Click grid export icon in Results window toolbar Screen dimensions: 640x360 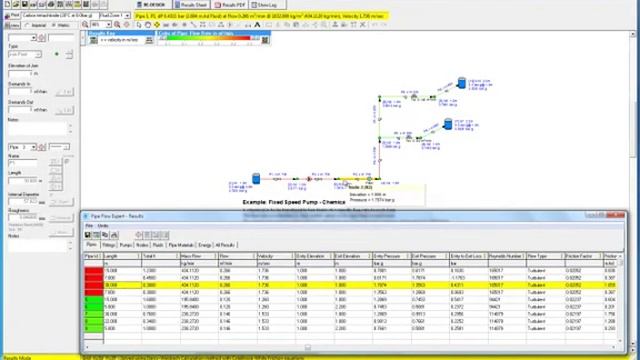point(96,235)
